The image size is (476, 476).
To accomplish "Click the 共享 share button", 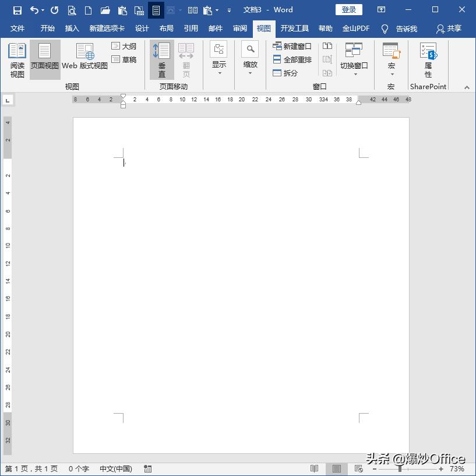I will pos(449,29).
